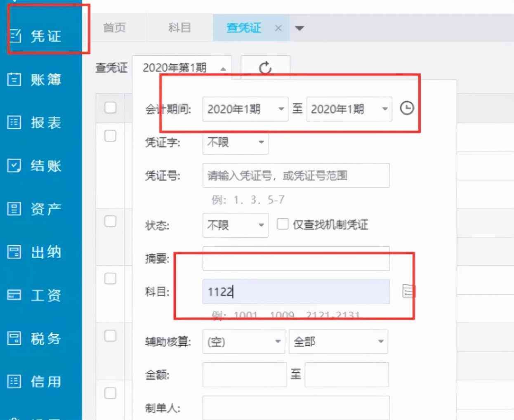Expand the 凭证字 不限 dropdown

(235, 142)
